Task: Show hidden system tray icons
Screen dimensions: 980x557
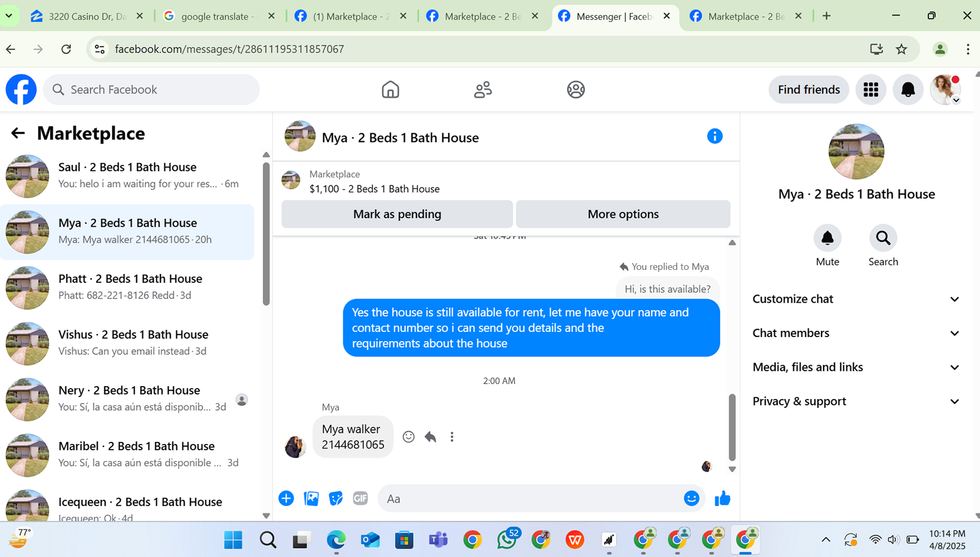Action: pos(826,540)
